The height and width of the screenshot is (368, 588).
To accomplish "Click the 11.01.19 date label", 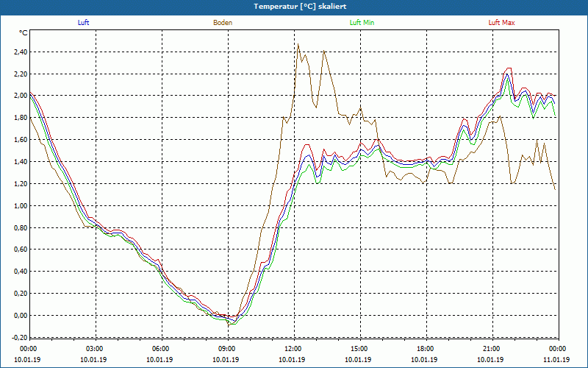I will tap(556, 360).
